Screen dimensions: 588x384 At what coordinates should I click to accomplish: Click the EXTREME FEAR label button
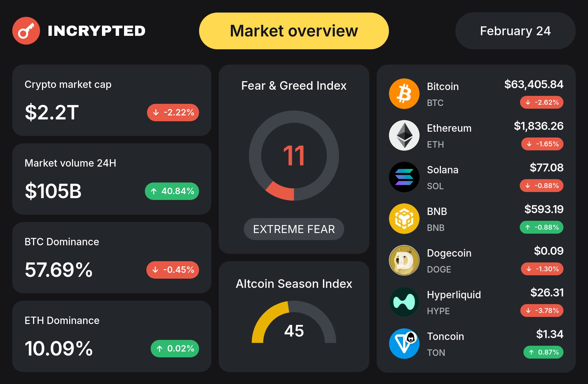(x=294, y=229)
